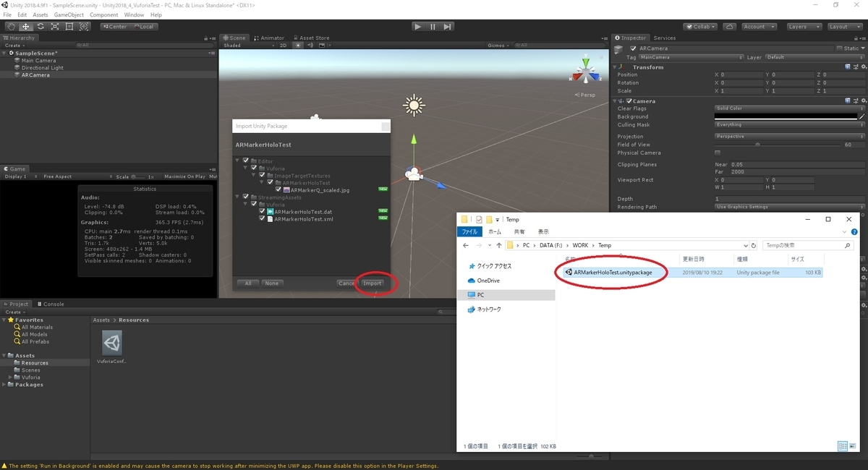This screenshot has width=868, height=470.
Task: Click Explorer search magnifier icon
Action: pos(848,245)
